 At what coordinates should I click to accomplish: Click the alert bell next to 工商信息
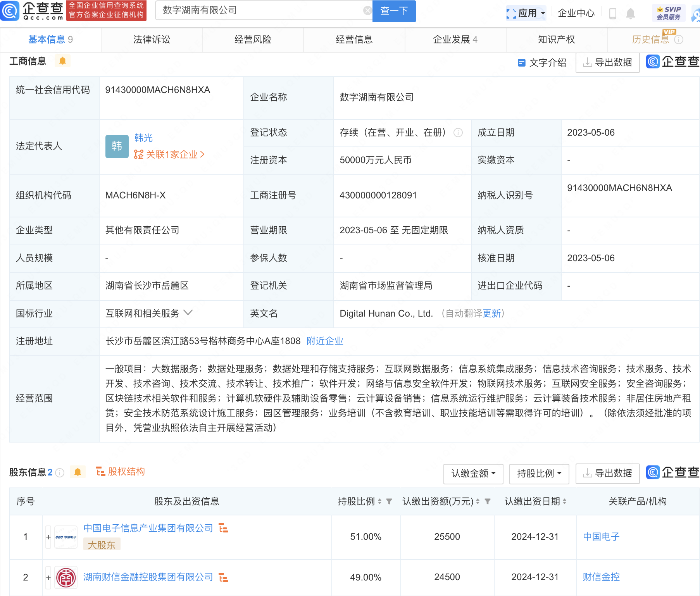(x=62, y=61)
